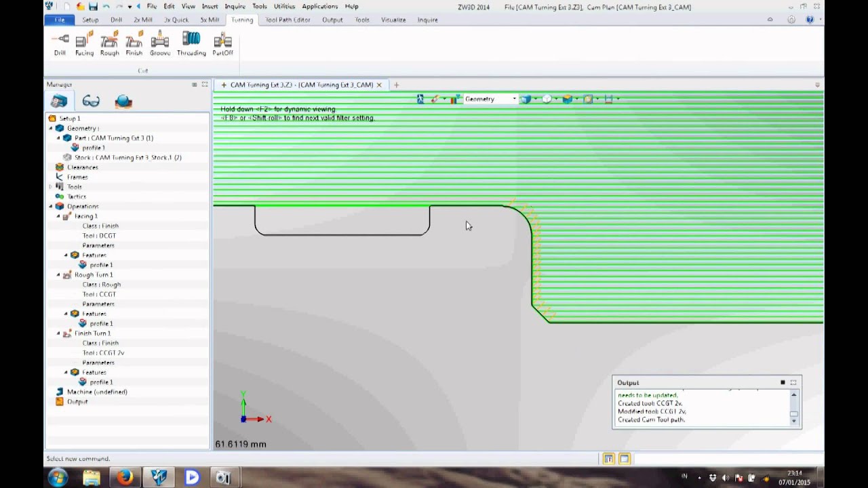Open the Setup ribbon tab
The width and height of the screenshot is (868, 488).
click(x=90, y=20)
